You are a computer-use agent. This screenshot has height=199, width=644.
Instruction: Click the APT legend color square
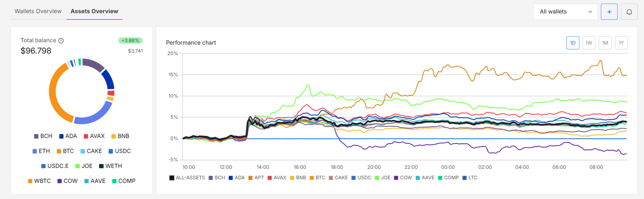pos(251,178)
